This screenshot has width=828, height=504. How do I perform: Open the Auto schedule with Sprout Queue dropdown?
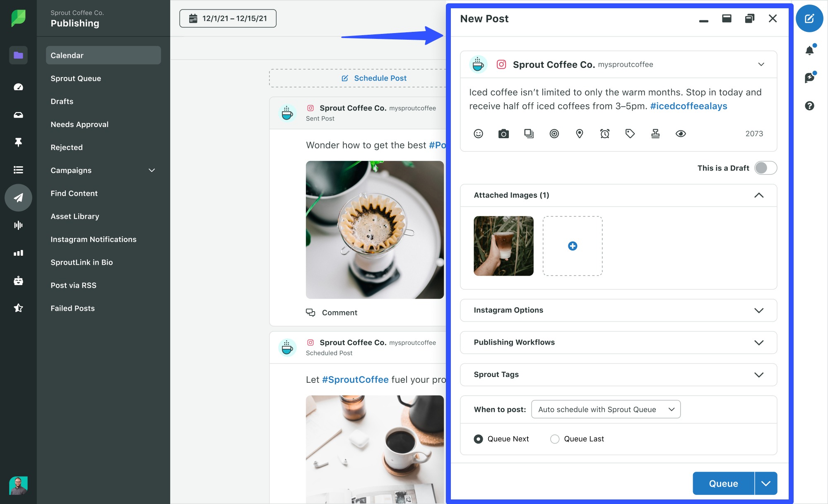click(606, 409)
